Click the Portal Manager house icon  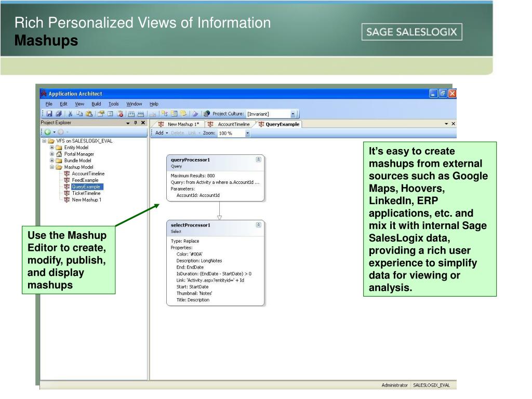pos(59,154)
